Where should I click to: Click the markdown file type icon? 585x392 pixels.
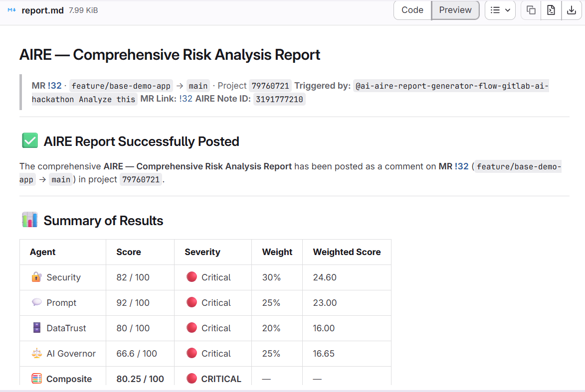tap(12, 10)
